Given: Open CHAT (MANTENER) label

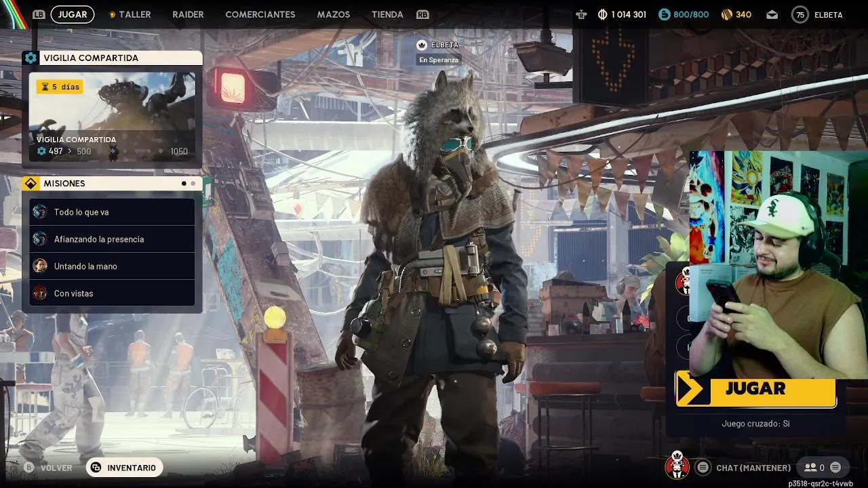Looking at the screenshot, I should pyautogui.click(x=753, y=468).
